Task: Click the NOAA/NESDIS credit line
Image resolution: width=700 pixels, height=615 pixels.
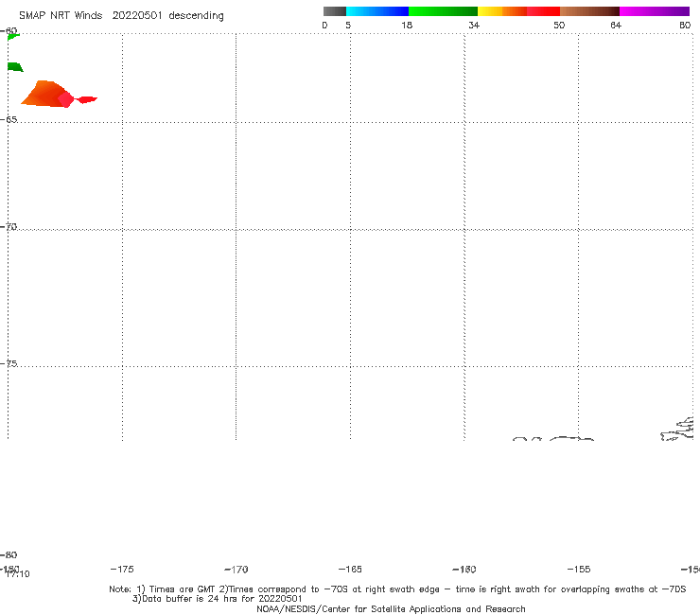Action: [391, 609]
